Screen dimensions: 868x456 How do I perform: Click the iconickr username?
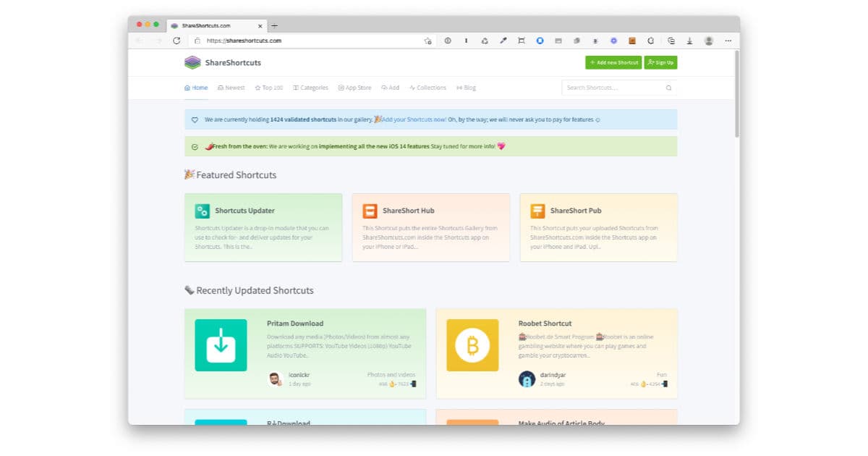pyautogui.click(x=298, y=375)
